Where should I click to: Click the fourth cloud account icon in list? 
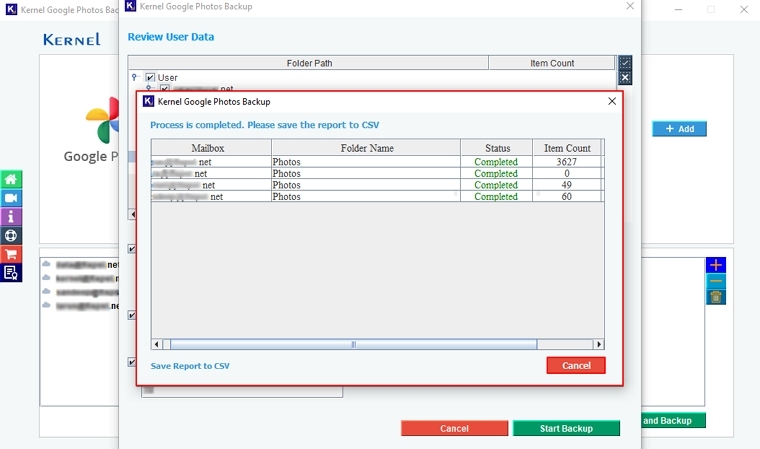coord(46,305)
